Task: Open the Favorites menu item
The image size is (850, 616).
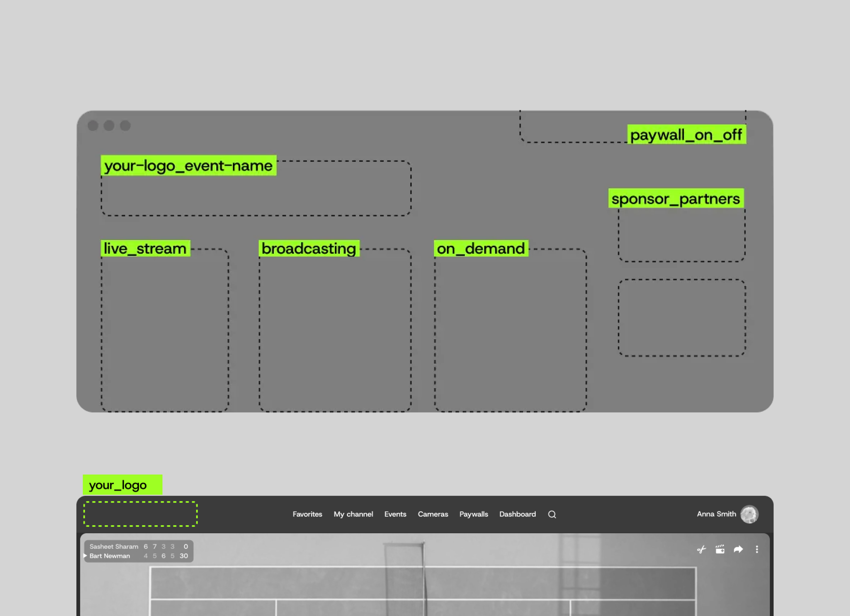Action: tap(307, 514)
